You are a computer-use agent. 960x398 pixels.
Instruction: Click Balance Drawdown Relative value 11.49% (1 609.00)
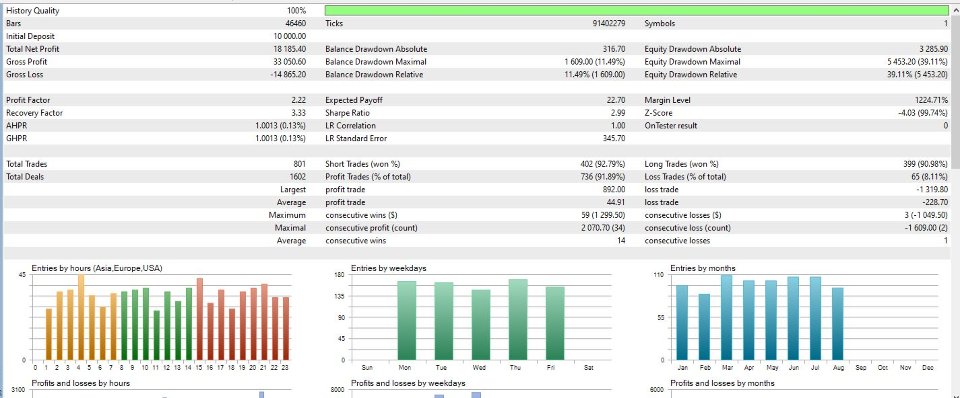click(595, 75)
